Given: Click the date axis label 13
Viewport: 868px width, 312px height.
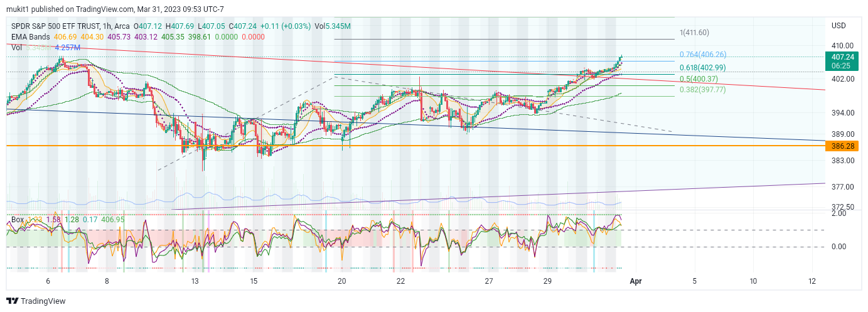Looking at the screenshot, I should [x=196, y=280].
